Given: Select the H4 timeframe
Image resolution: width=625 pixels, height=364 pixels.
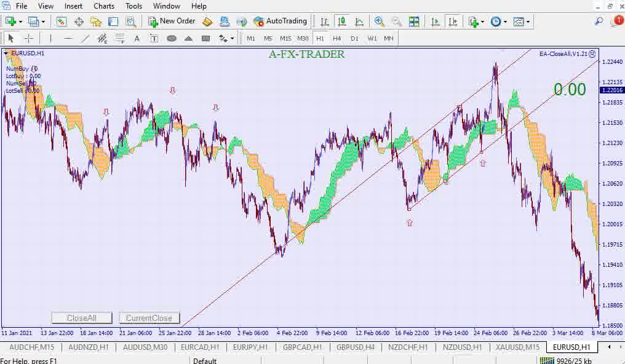Looking at the screenshot, I should [337, 38].
